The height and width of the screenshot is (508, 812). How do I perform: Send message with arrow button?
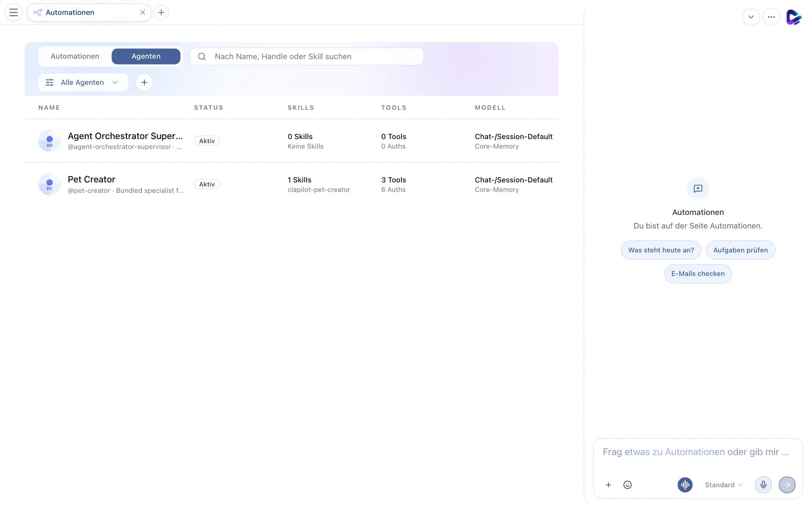point(787,485)
